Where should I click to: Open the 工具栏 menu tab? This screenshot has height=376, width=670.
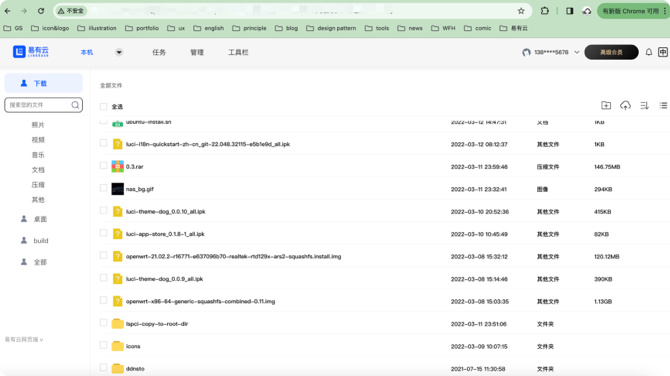(238, 52)
